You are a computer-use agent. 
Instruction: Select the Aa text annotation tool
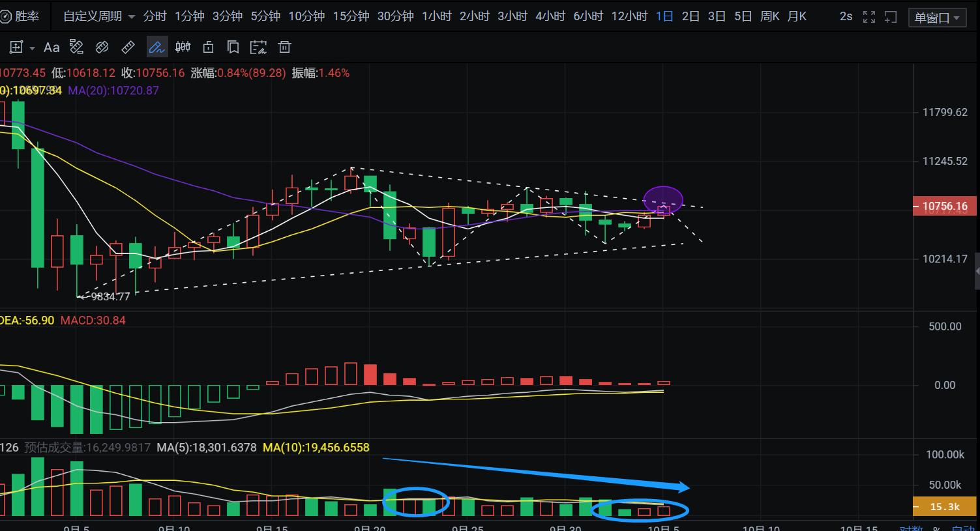tap(52, 47)
